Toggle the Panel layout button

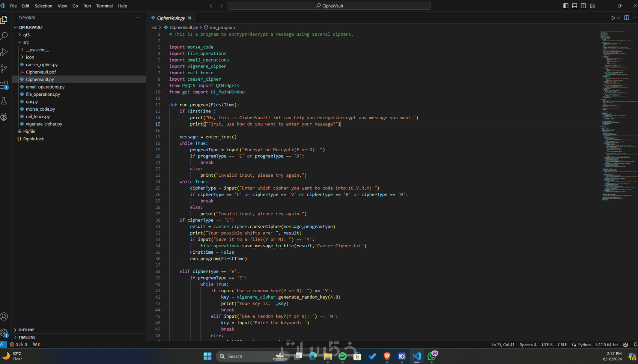point(575,6)
